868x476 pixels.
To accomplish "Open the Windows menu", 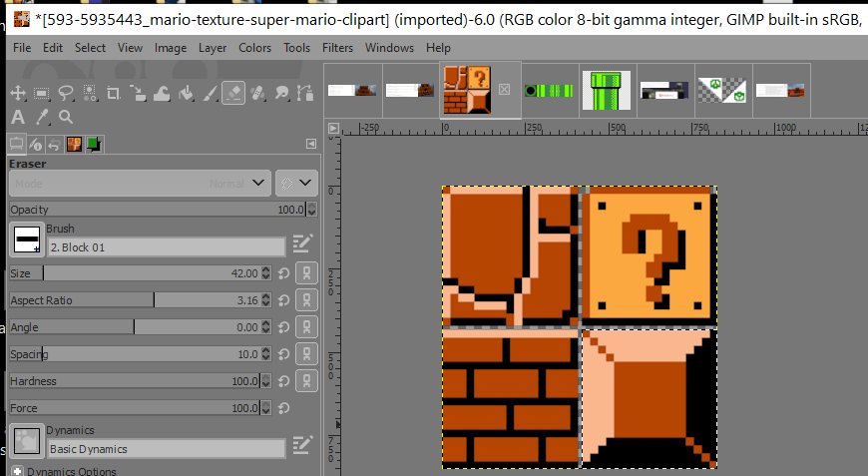I will coord(389,48).
